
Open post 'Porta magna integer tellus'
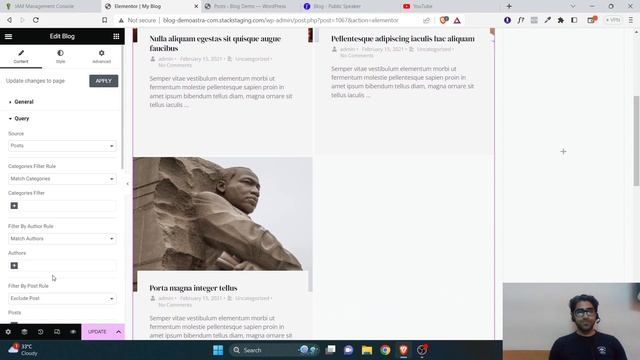[x=193, y=288]
